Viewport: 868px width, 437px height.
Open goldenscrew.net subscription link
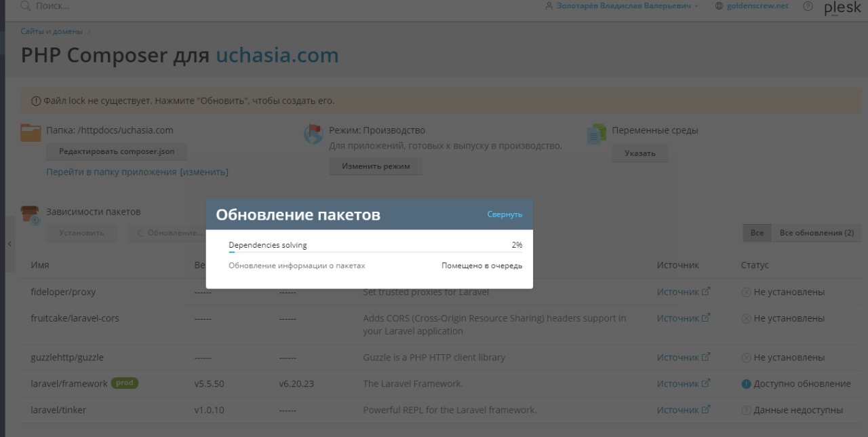pyautogui.click(x=757, y=6)
